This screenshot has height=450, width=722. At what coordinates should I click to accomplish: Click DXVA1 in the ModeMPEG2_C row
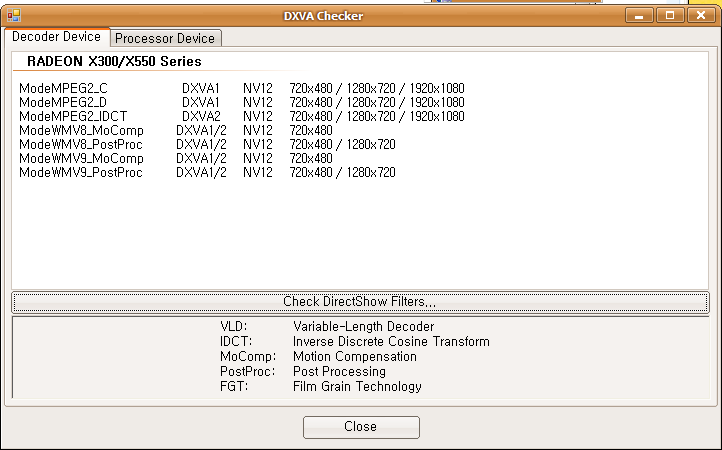(201, 88)
